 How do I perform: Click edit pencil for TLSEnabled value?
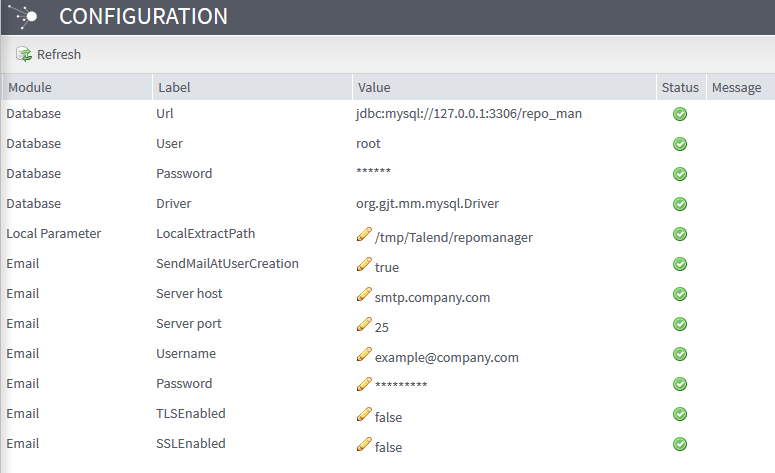[363, 415]
